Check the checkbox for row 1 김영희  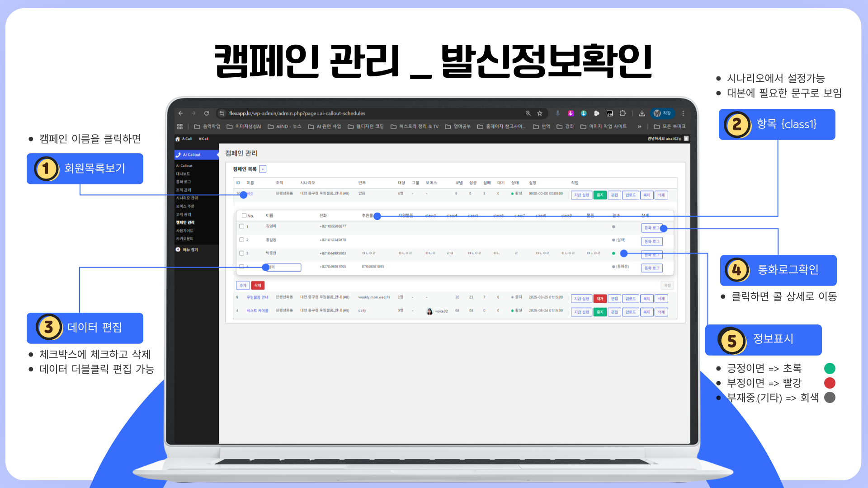tap(242, 226)
